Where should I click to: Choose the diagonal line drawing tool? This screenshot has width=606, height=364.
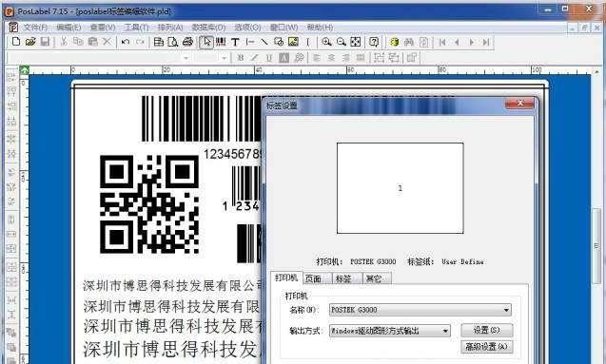click(x=264, y=42)
